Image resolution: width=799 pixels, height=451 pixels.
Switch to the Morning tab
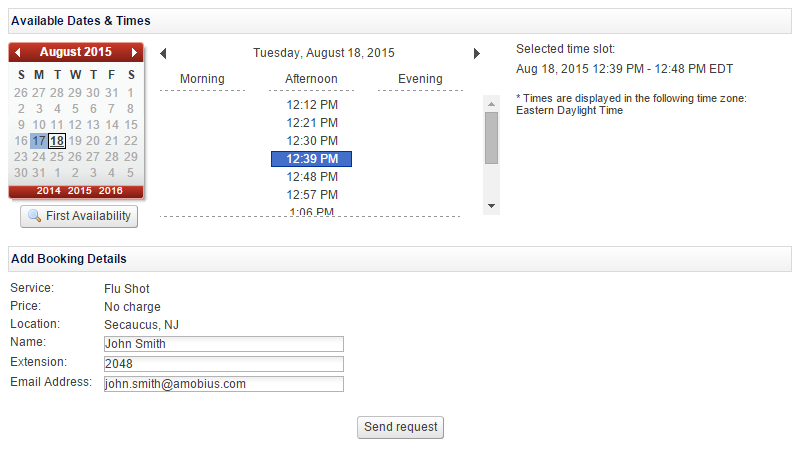[x=202, y=79]
